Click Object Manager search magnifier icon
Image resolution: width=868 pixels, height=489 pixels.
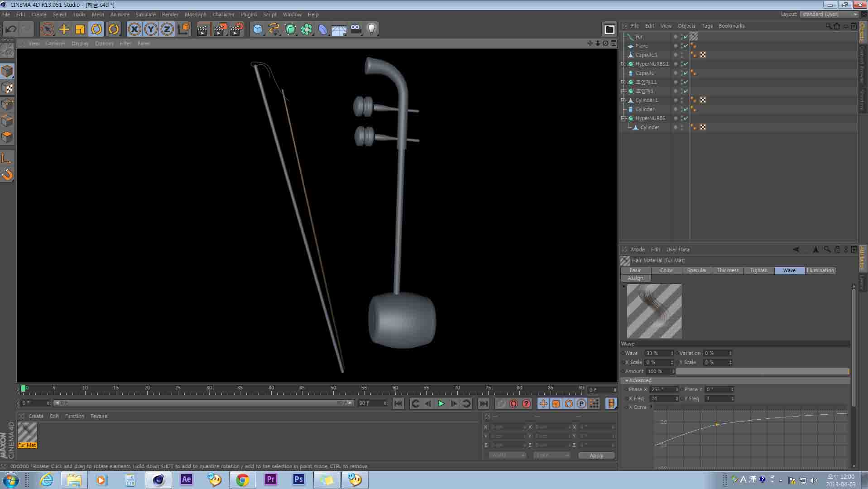(829, 26)
